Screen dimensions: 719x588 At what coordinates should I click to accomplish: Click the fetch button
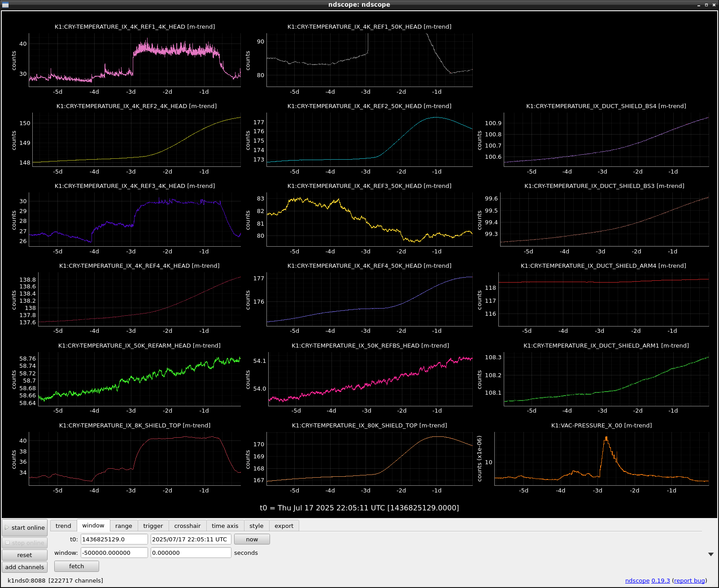77,566
